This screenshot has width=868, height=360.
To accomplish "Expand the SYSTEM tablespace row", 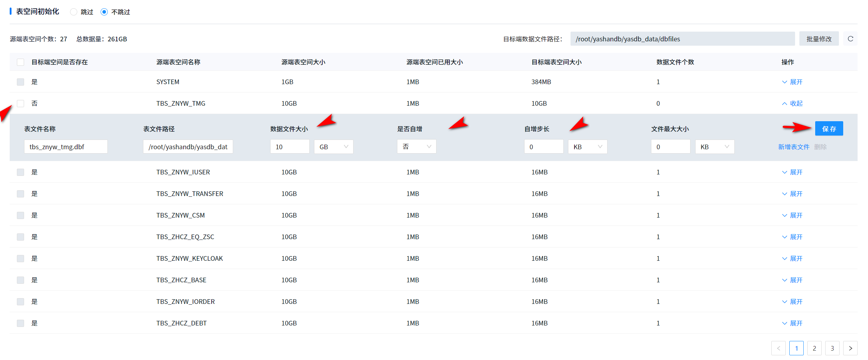I will click(792, 82).
